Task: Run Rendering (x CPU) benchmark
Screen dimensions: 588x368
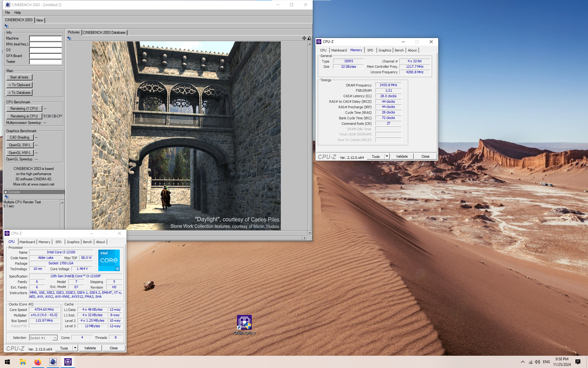Action: (x=24, y=116)
